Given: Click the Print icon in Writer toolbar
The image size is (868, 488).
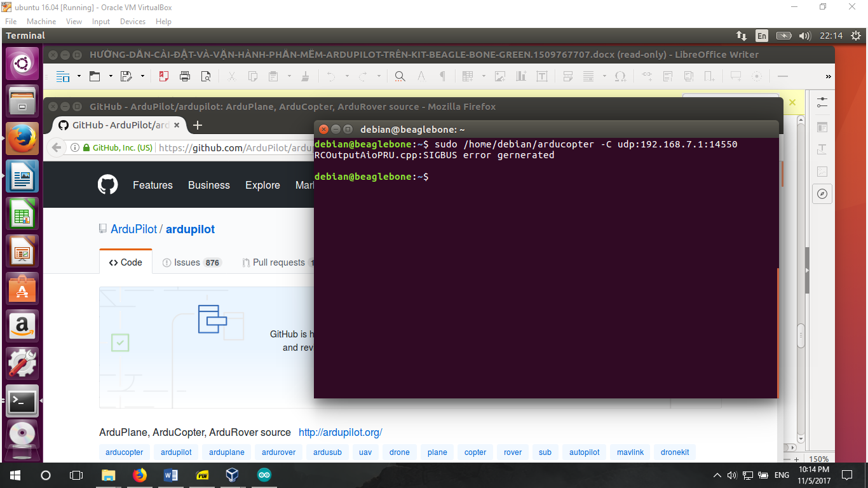Looking at the screenshot, I should click(x=185, y=77).
